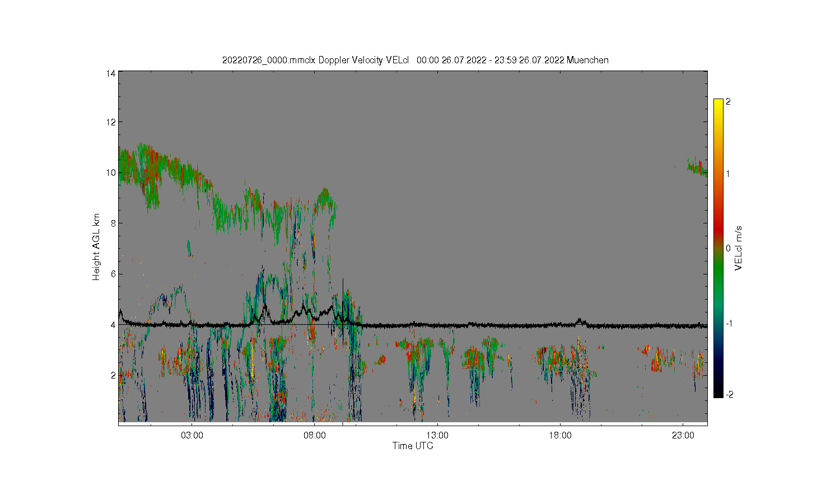Viewport: 840px width, 504px height.
Task: Click the 8 height axis tick label
Action: 113,223
